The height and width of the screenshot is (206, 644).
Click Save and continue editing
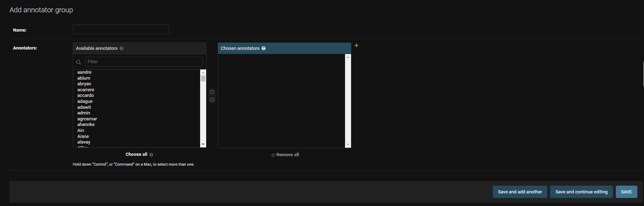click(581, 192)
